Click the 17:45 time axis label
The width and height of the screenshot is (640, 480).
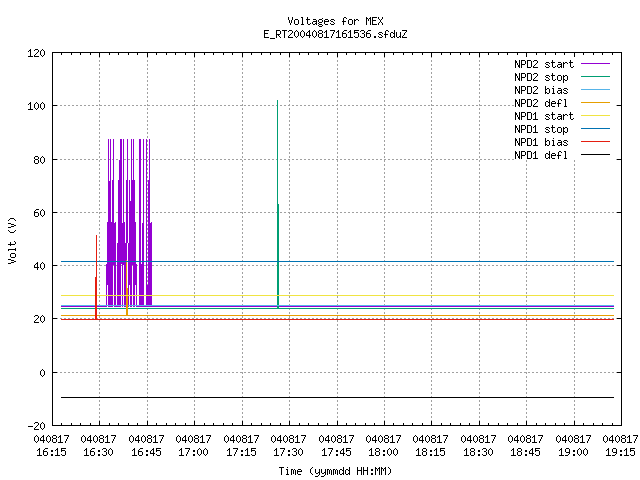point(336,452)
